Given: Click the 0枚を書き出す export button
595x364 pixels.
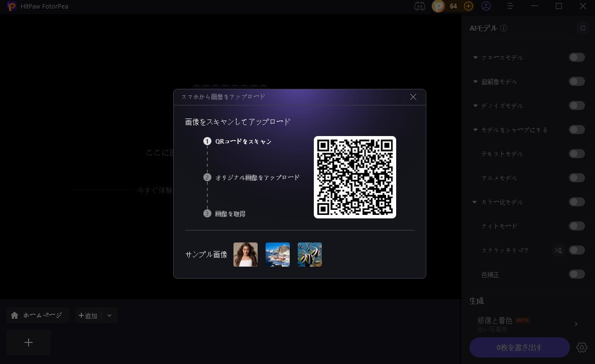Looking at the screenshot, I should 520,347.
